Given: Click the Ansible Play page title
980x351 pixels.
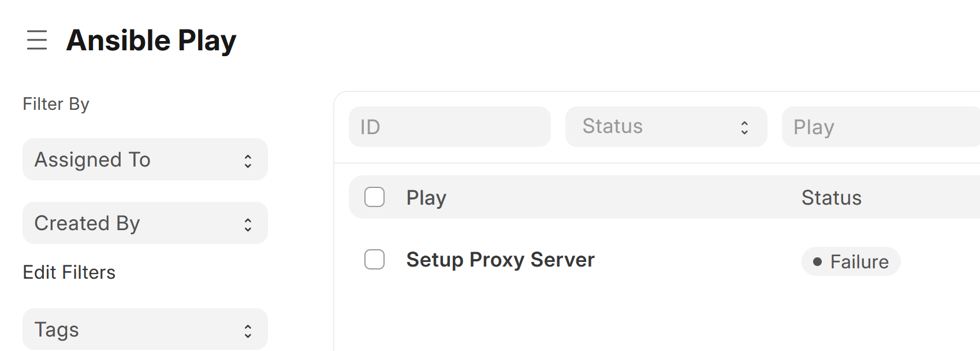Looking at the screenshot, I should 151,40.
